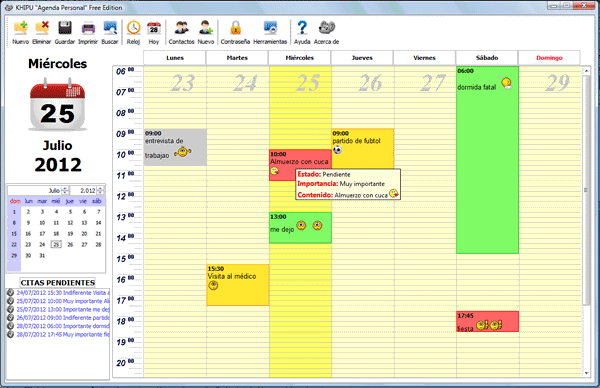Select the Viernes column header
The height and width of the screenshot is (388, 600).
click(x=424, y=58)
